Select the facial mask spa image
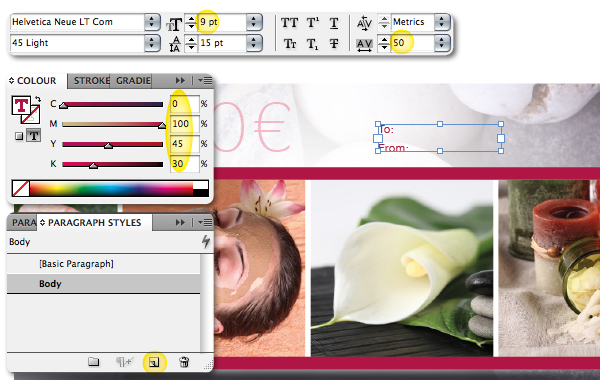The height and width of the screenshot is (380, 600). (x=259, y=269)
